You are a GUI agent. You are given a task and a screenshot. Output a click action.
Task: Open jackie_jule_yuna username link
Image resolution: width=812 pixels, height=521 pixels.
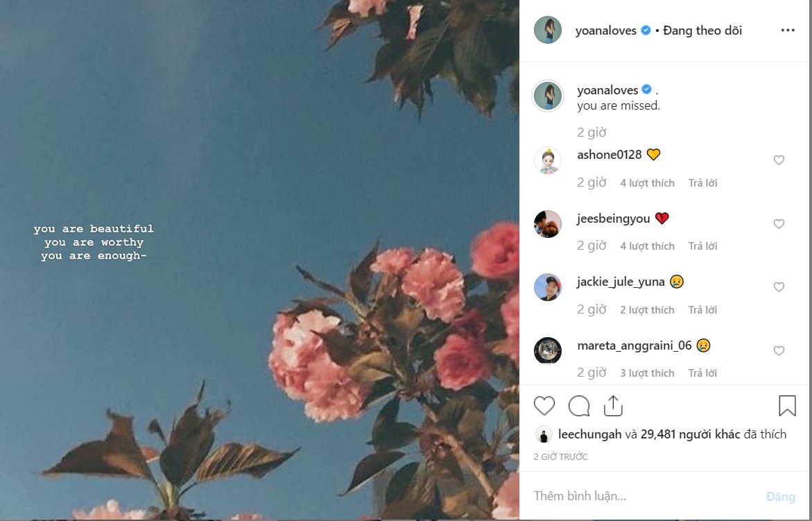(621, 282)
